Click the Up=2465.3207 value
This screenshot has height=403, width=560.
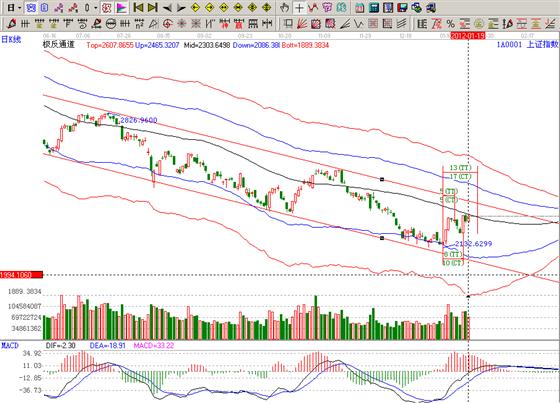(x=157, y=45)
